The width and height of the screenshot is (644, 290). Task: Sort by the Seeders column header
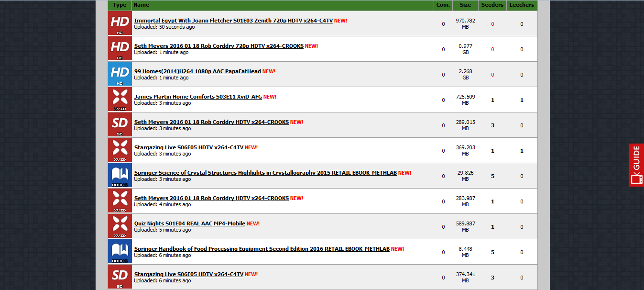(x=492, y=5)
